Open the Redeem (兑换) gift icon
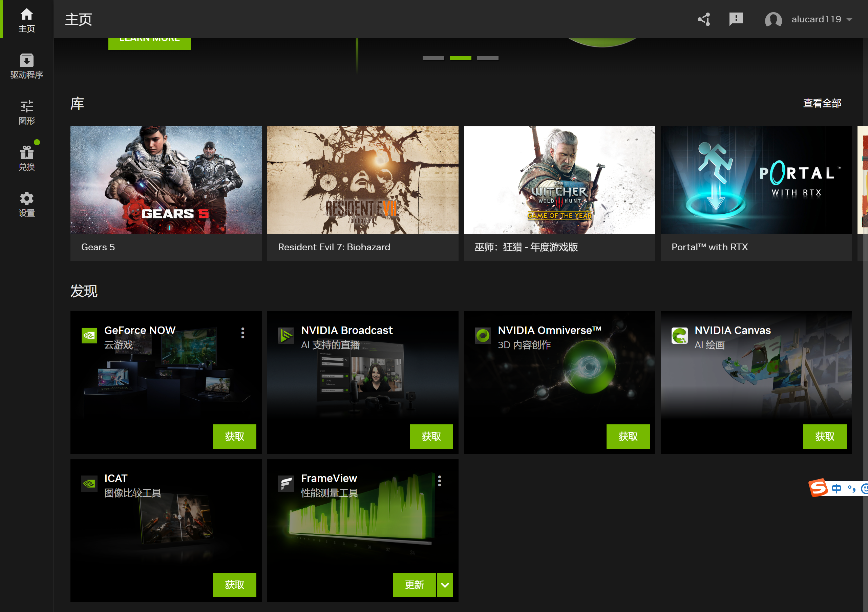868x612 pixels. coord(26,158)
